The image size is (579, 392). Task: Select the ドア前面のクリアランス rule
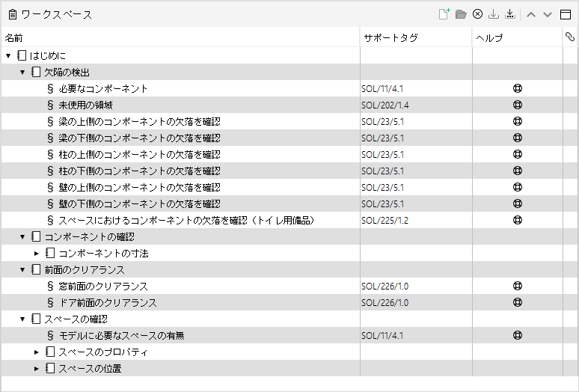tap(108, 303)
